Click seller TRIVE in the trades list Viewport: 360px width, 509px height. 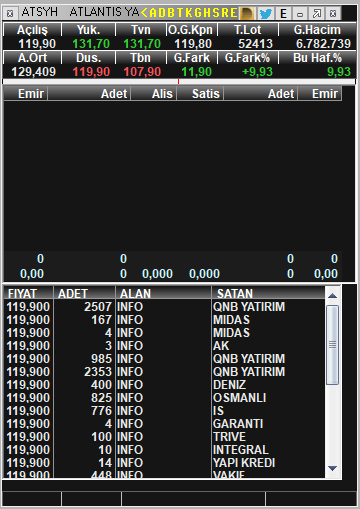229,437
